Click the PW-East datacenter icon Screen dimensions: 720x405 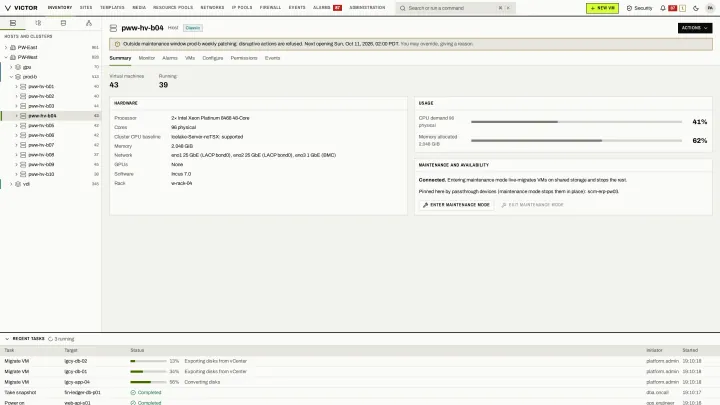(x=13, y=47)
